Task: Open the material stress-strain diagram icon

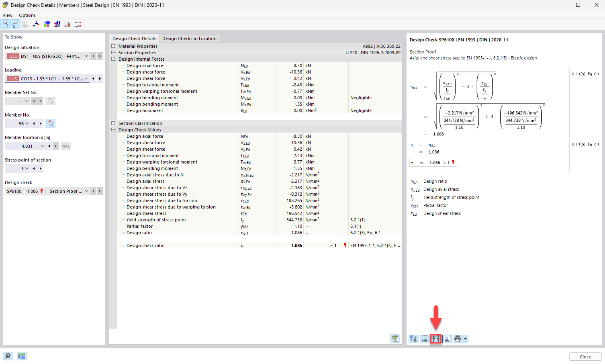Action: (67, 24)
